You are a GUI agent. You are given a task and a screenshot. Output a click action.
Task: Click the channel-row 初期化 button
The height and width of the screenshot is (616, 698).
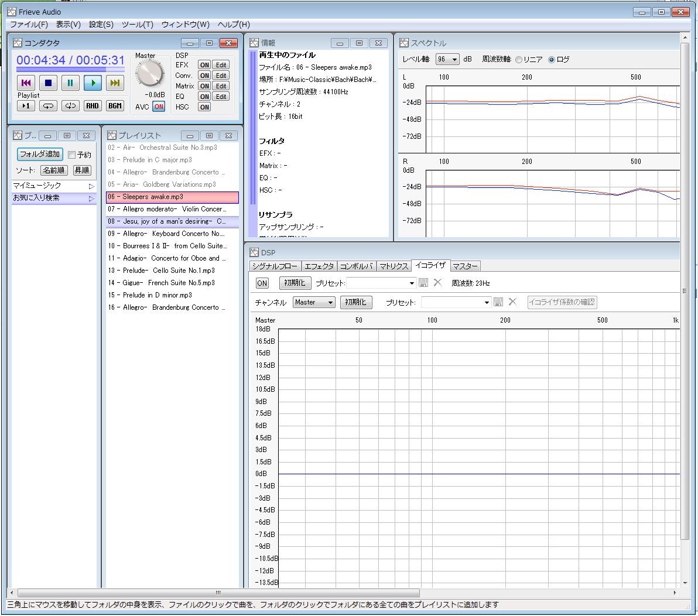coord(356,302)
